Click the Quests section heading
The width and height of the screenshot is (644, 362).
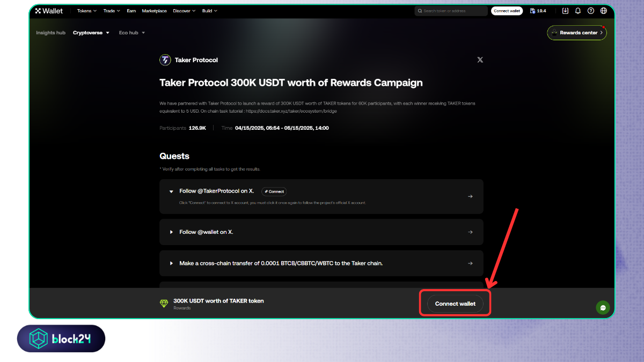[174, 156]
